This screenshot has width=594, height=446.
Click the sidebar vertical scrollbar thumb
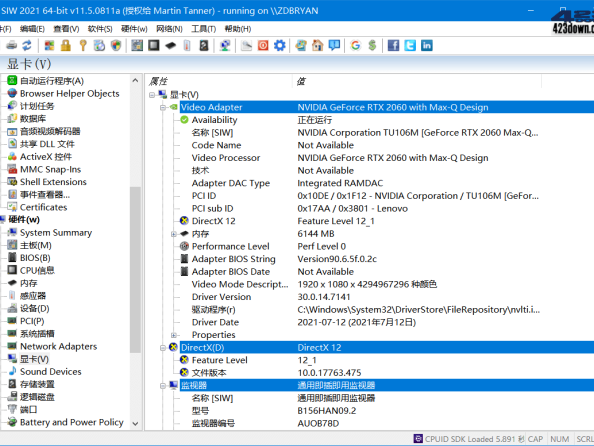coord(135,270)
